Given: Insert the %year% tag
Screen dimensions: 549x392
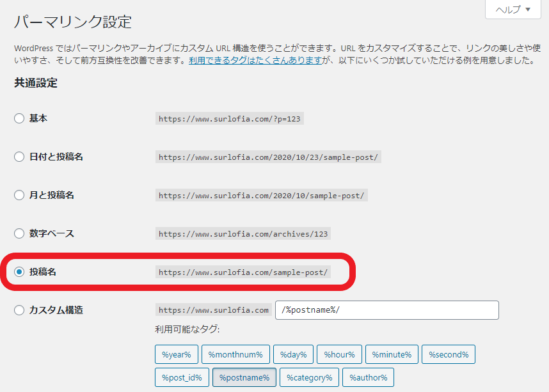Looking at the screenshot, I should click(176, 354).
